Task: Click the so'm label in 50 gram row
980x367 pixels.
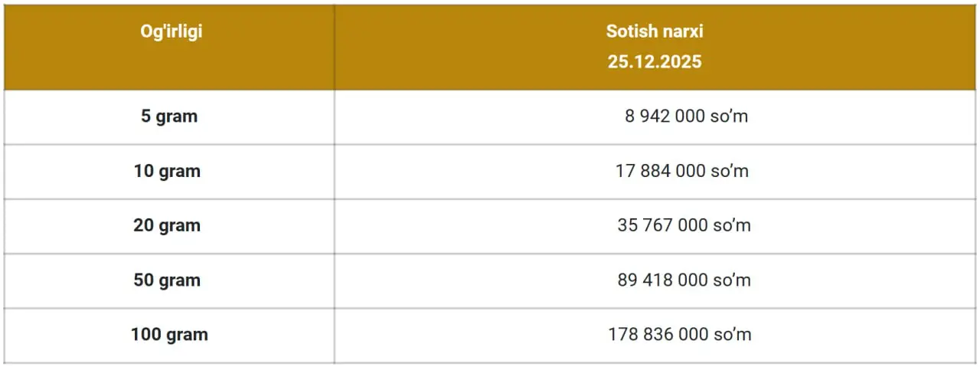Action: pos(731,280)
